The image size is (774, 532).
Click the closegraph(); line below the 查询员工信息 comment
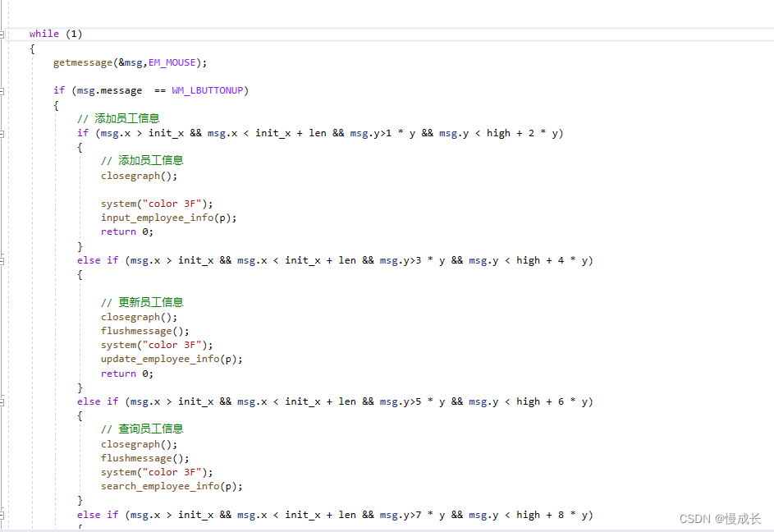coord(139,444)
